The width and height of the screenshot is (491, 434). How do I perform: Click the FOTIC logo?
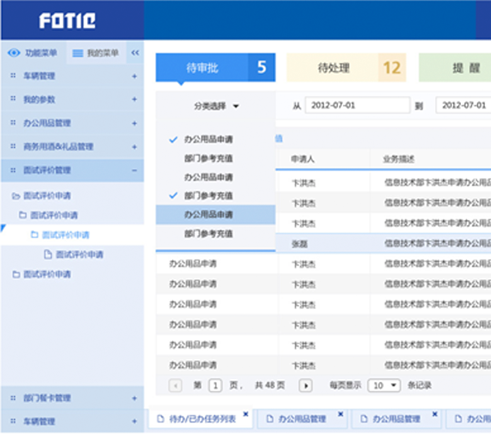pos(67,21)
